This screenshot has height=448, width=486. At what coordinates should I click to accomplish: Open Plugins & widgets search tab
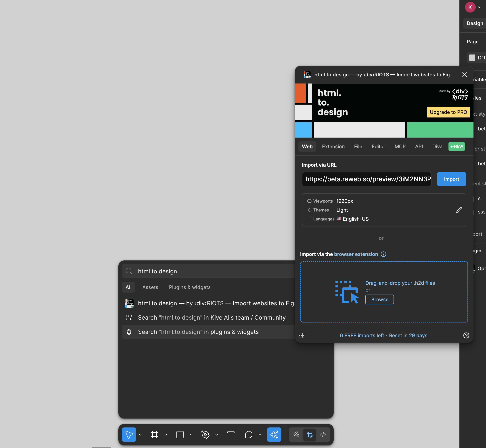click(x=190, y=287)
